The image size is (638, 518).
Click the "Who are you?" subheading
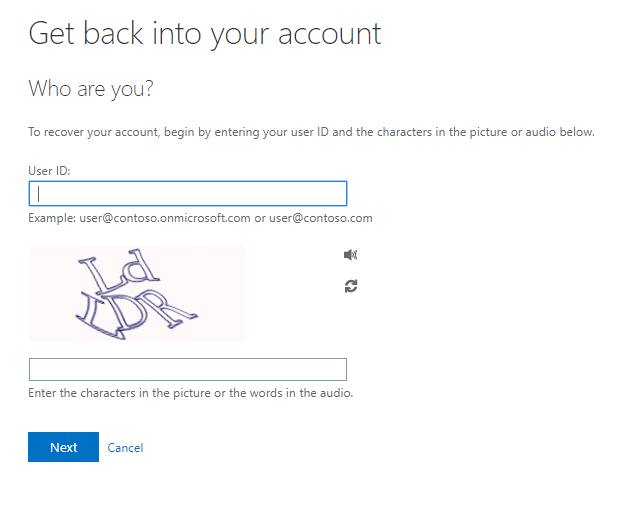click(x=91, y=88)
